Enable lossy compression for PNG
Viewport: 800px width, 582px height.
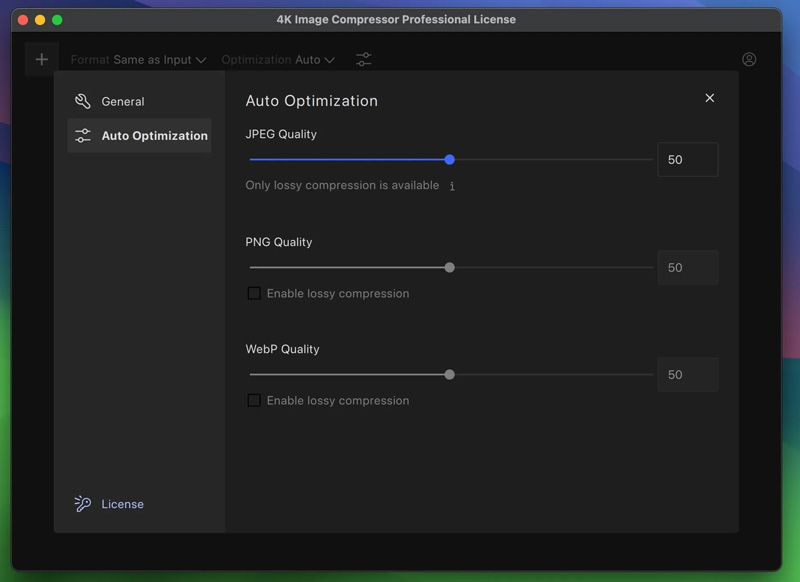pos(255,293)
